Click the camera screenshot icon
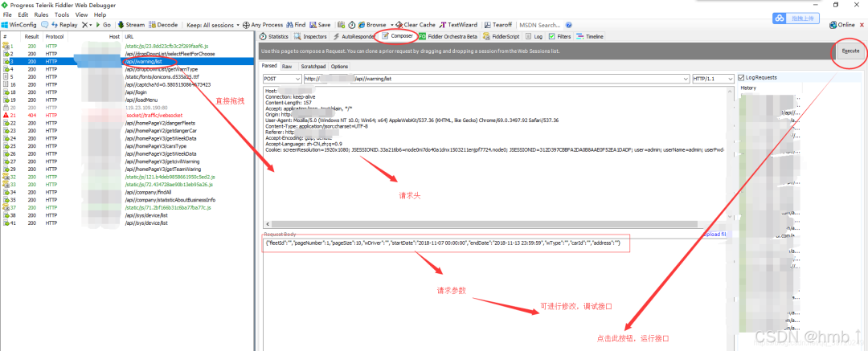Image resolution: width=868 pixels, height=351 pixels. (x=342, y=25)
